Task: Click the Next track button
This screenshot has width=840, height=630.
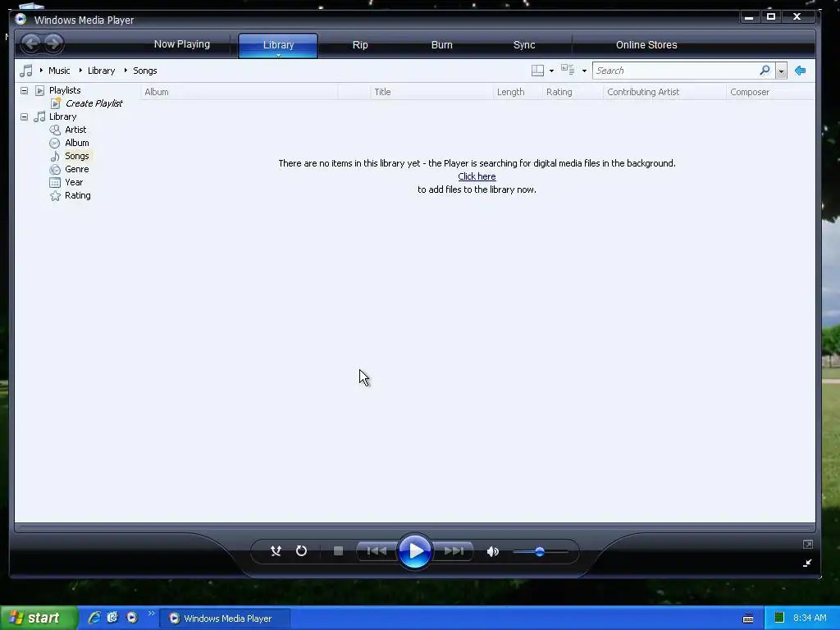Action: (453, 550)
